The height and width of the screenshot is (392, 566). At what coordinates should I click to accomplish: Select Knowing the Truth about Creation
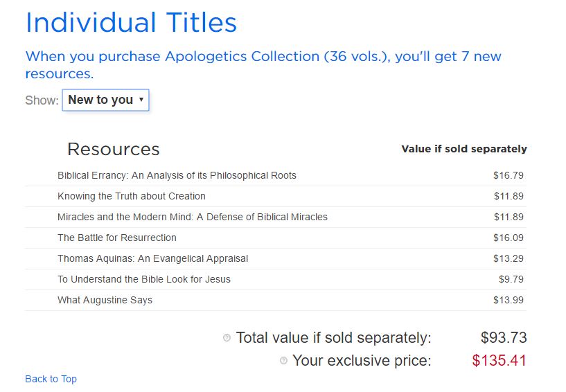pyautogui.click(x=132, y=196)
